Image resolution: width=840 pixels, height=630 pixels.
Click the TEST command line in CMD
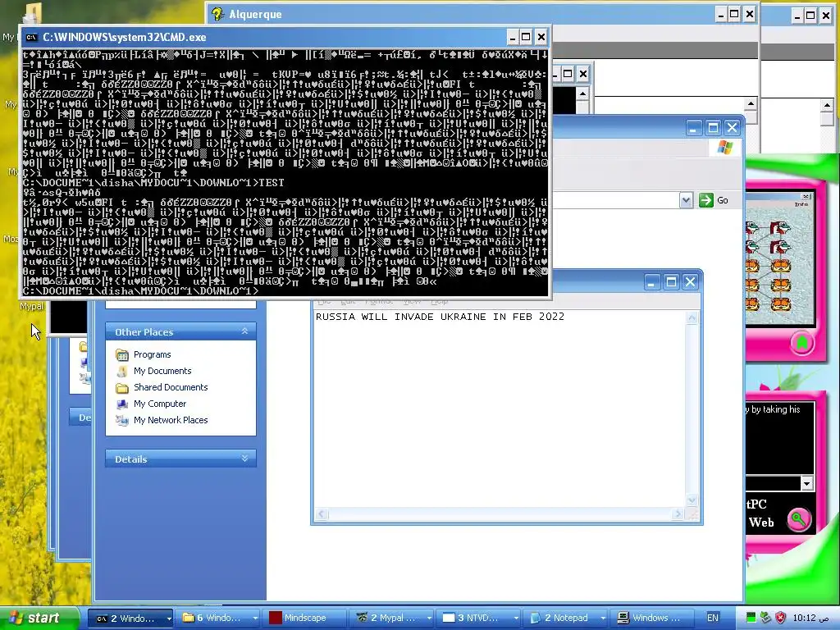click(x=153, y=183)
